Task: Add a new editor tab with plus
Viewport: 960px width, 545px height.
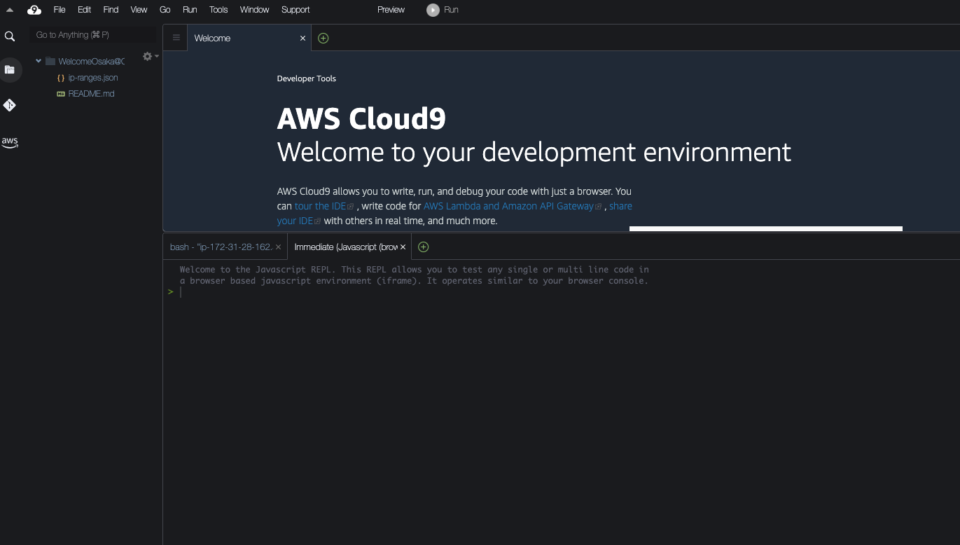Action: point(323,38)
